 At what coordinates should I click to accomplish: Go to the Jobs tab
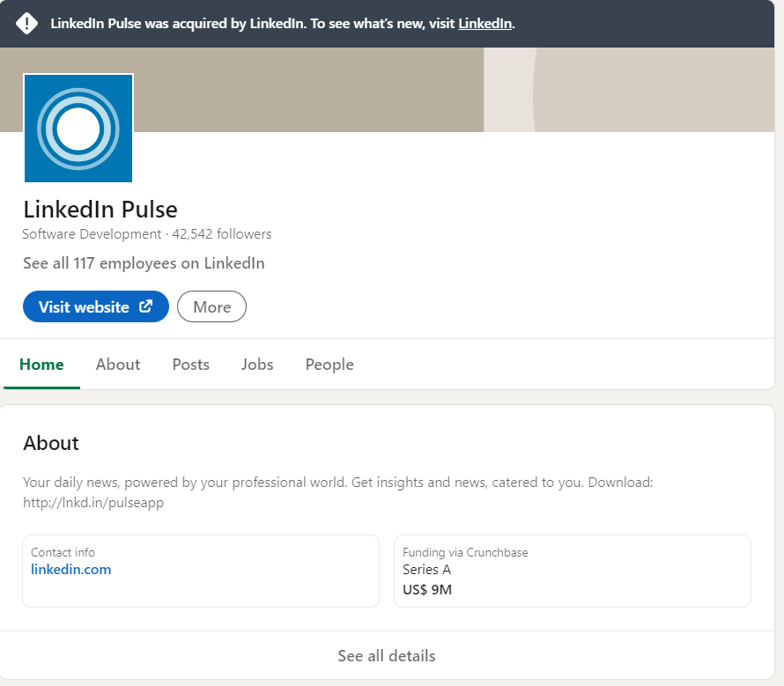coord(257,365)
